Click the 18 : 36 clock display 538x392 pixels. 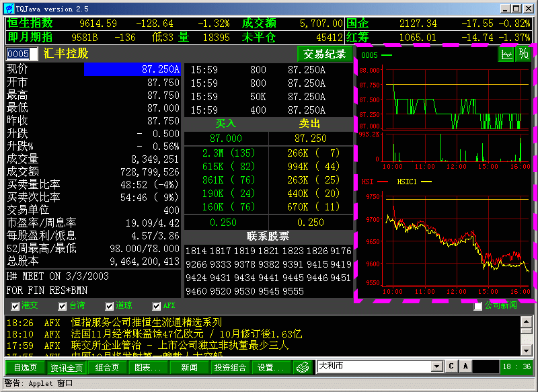pos(516,366)
